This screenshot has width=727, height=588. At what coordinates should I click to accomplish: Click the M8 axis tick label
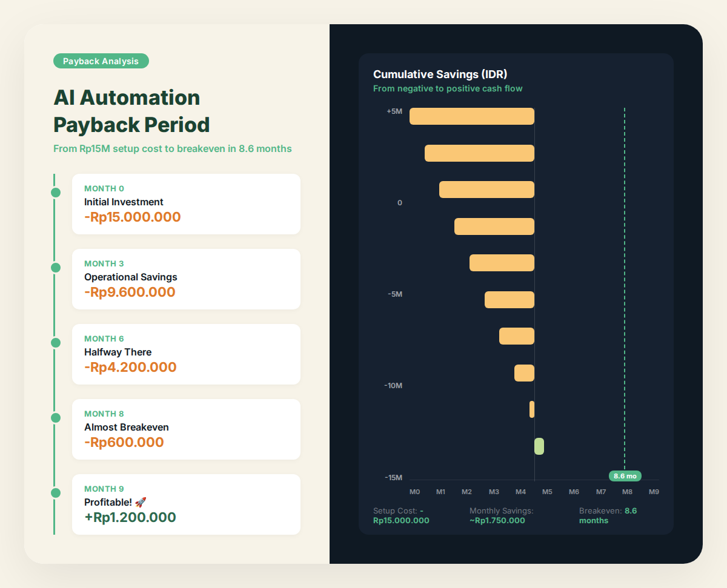point(628,492)
